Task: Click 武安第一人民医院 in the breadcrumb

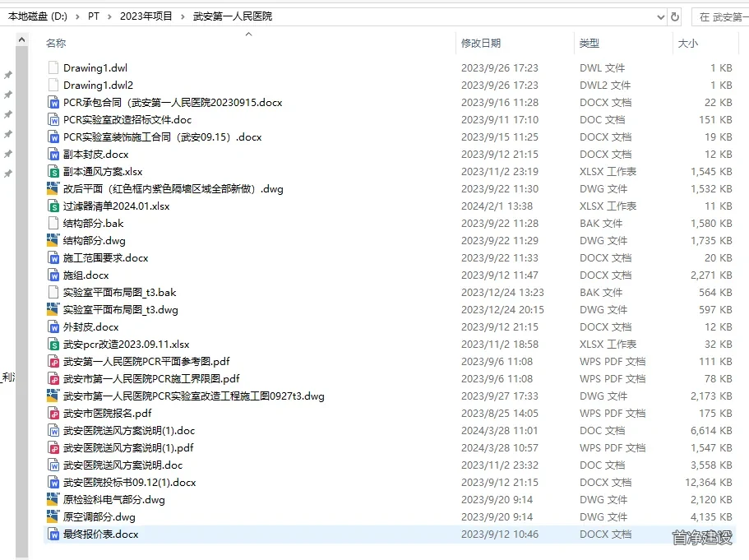Action: [x=233, y=16]
